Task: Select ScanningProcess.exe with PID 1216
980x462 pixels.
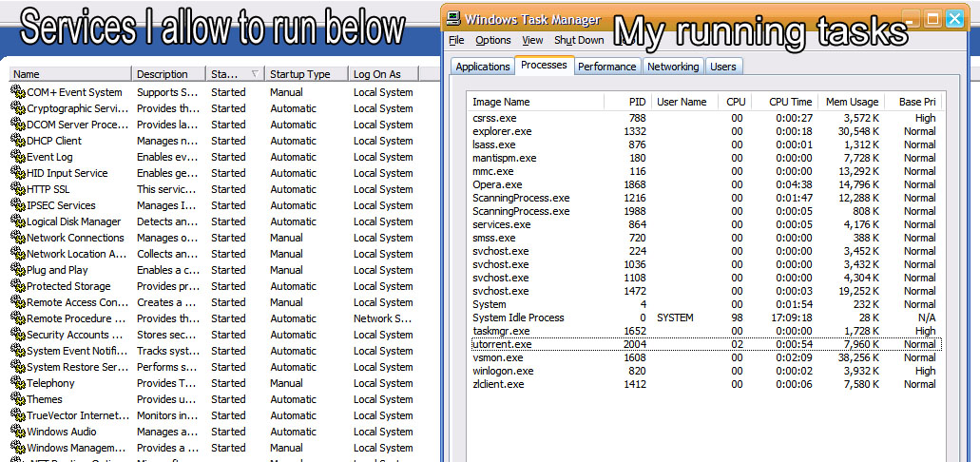Action: [704, 198]
